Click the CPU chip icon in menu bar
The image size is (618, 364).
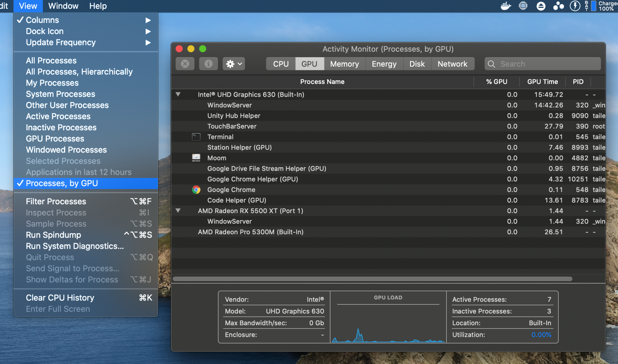(x=523, y=6)
